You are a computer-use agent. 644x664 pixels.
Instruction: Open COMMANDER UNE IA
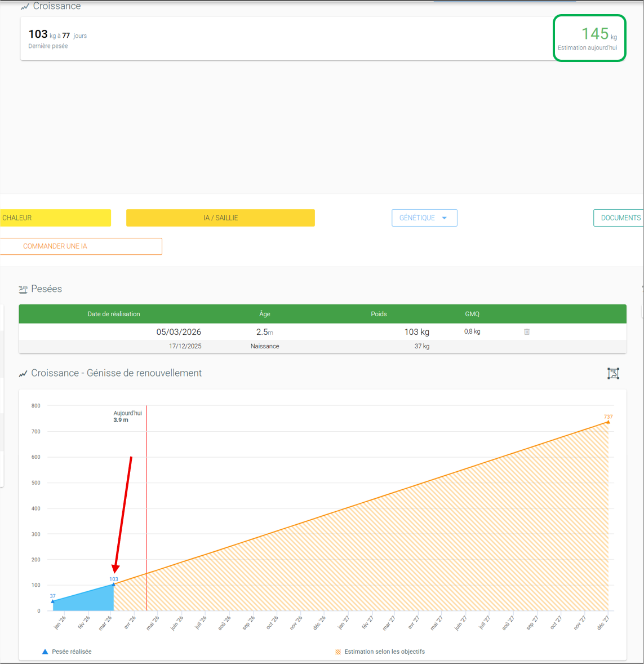pos(81,246)
